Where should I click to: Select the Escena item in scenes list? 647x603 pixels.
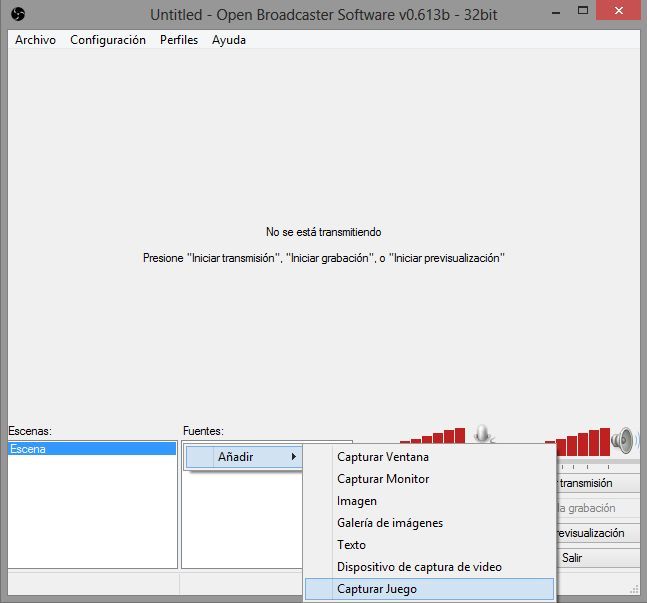coord(92,449)
